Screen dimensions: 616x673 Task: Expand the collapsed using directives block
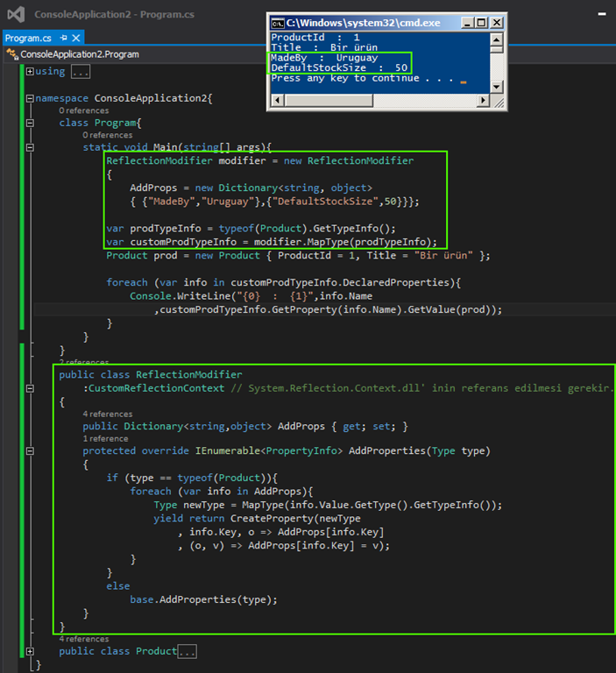[31, 72]
